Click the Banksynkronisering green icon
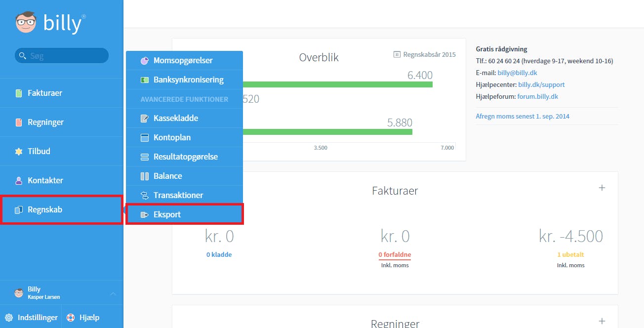Viewport: 644px width, 328px height. tap(145, 80)
